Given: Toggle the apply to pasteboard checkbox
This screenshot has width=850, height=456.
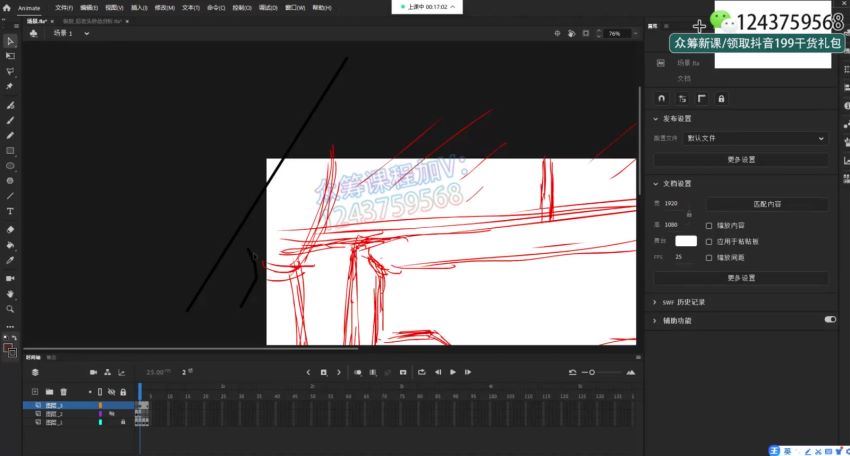Looking at the screenshot, I should click(709, 241).
